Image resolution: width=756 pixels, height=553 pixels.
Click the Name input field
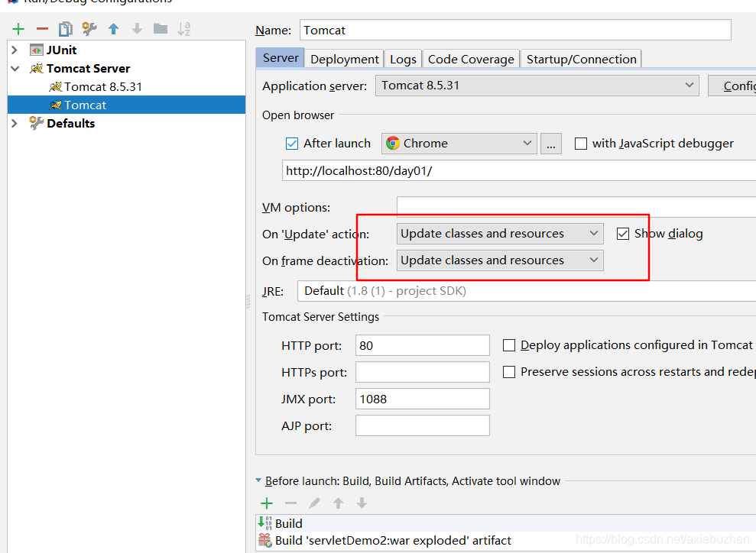coord(515,30)
